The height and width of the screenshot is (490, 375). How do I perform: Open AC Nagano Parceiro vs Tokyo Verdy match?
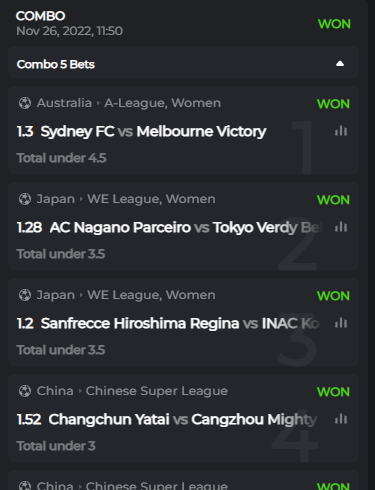[186, 227]
